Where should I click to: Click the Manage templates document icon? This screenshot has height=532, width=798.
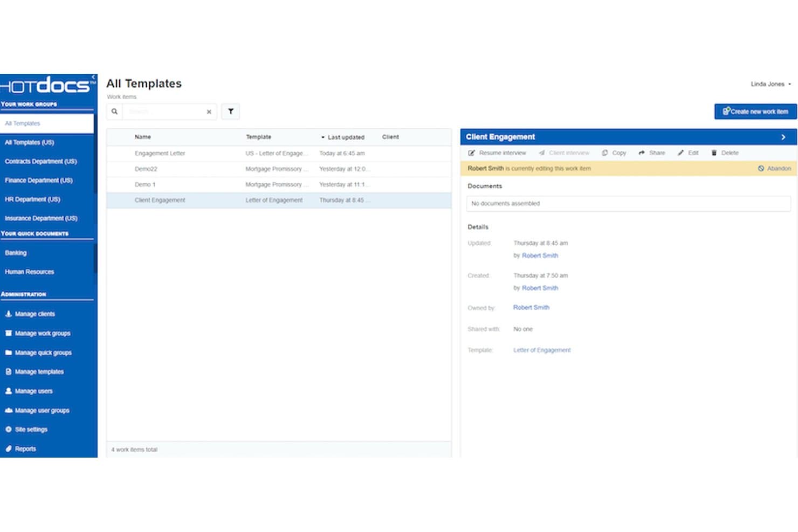[x=9, y=371]
